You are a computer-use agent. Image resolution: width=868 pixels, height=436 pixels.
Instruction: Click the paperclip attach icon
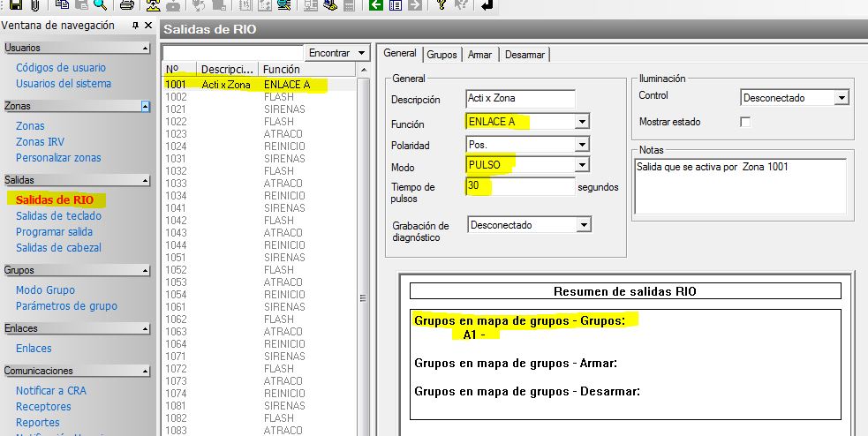click(34, 5)
